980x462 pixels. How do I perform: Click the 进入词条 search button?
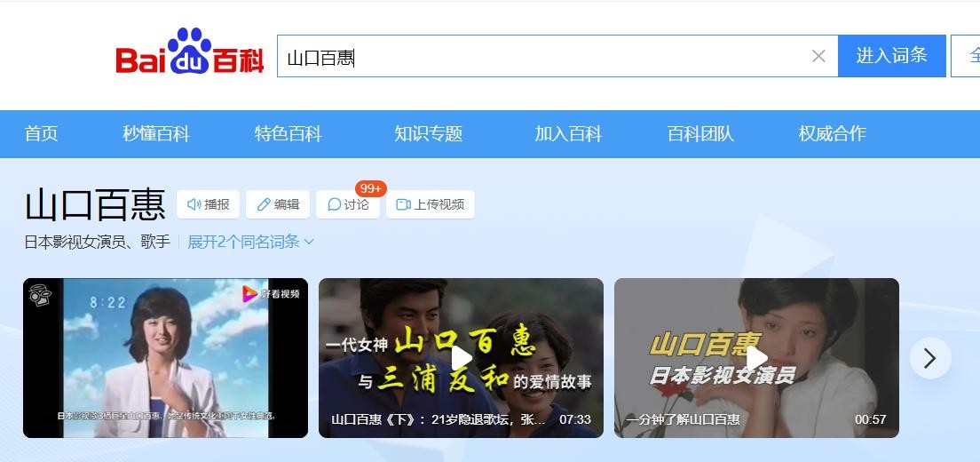click(891, 56)
